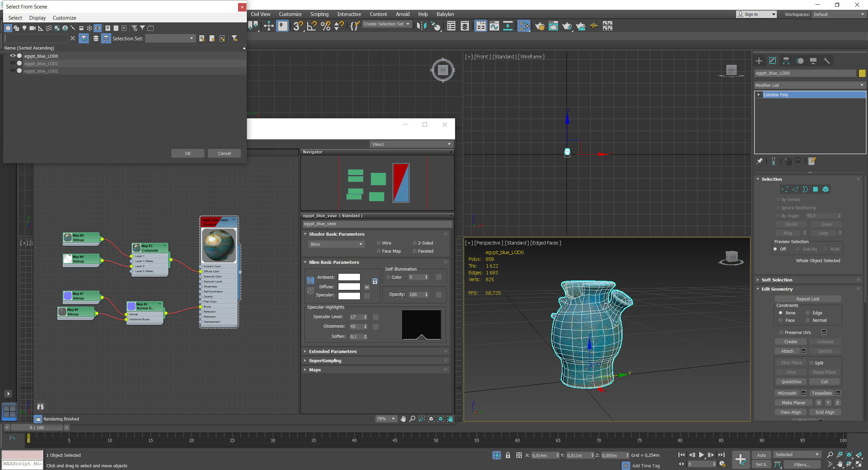Click the Make Planar button
The width and height of the screenshot is (868, 470).
(x=793, y=403)
